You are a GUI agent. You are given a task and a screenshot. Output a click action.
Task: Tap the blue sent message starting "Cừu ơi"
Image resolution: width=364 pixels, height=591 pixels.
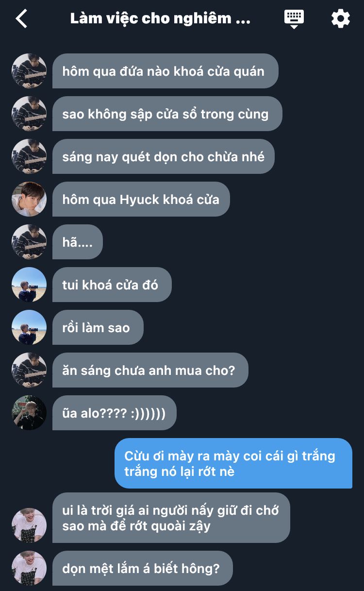[233, 463]
